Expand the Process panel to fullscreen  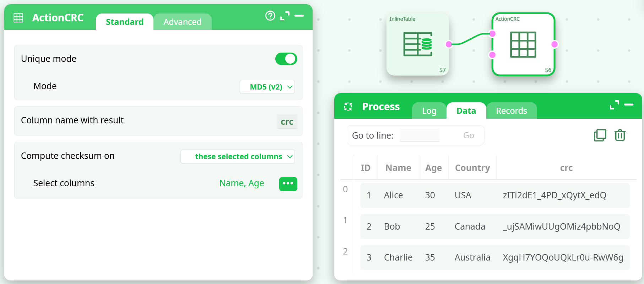pos(614,105)
